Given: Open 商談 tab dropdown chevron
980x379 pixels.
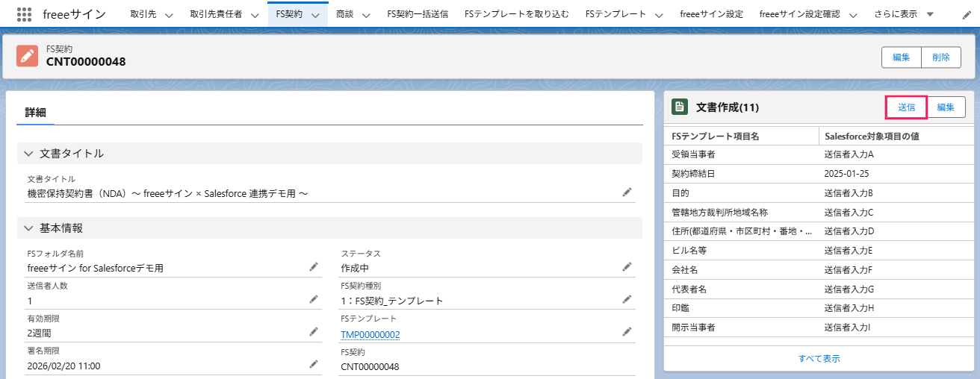Looking at the screenshot, I should tap(366, 15).
